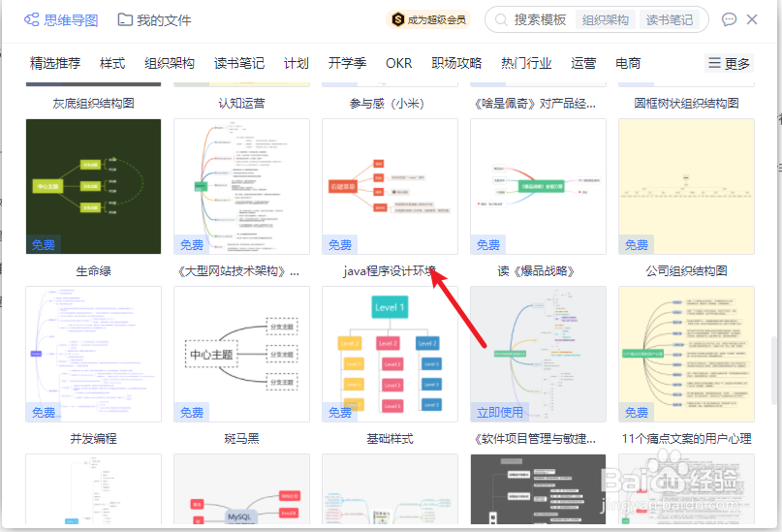Select the 开学季 category tab
The height and width of the screenshot is (532, 782).
(347, 63)
